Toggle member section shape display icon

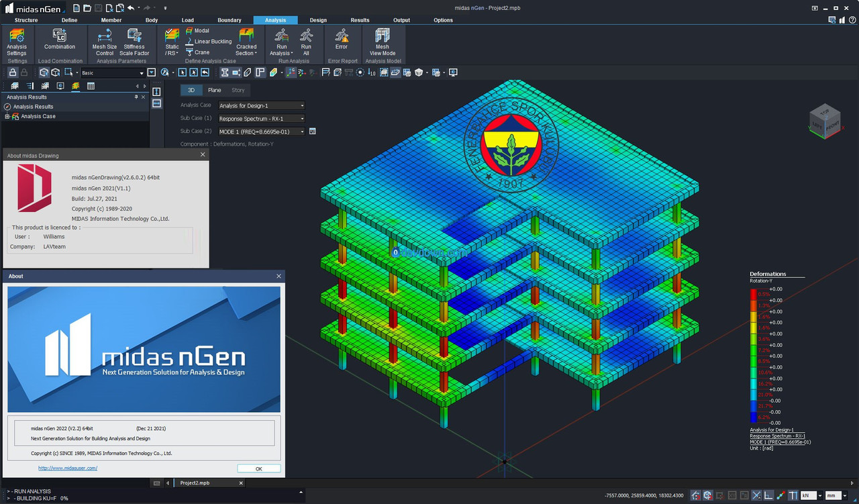pos(225,72)
